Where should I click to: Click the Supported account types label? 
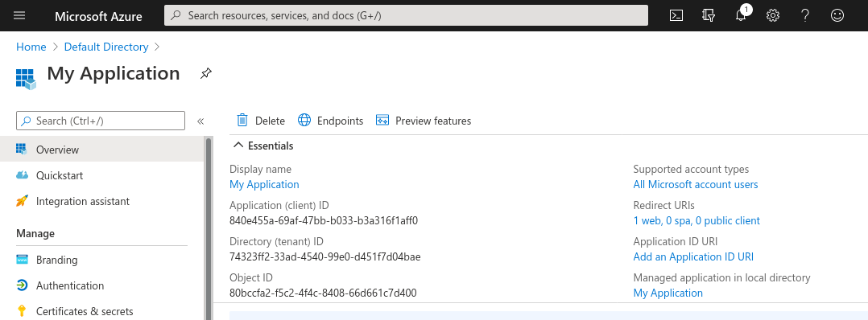click(x=691, y=169)
